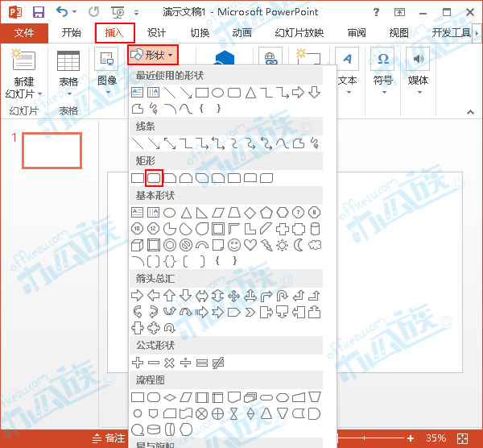Pick the flowchart document shape
483x448 pixels.
pos(234,397)
